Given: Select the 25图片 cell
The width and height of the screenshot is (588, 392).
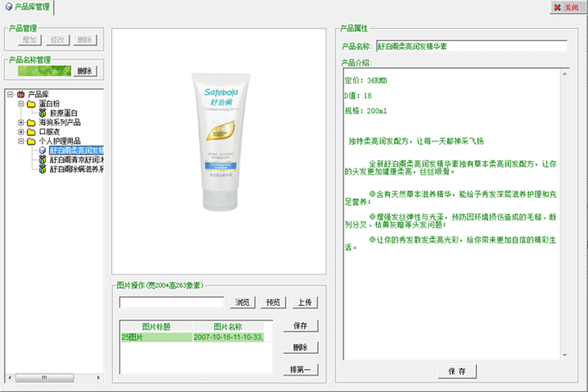Looking at the screenshot, I should coord(157,338).
